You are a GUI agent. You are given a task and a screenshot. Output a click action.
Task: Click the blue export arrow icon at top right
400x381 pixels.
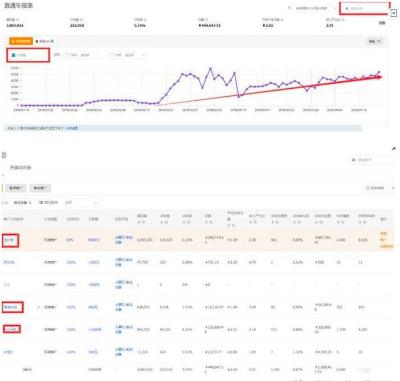[393, 13]
